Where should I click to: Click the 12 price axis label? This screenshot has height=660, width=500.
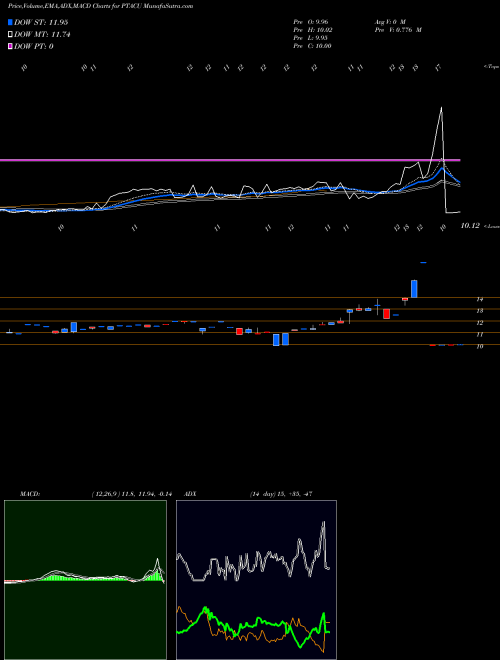point(479,323)
